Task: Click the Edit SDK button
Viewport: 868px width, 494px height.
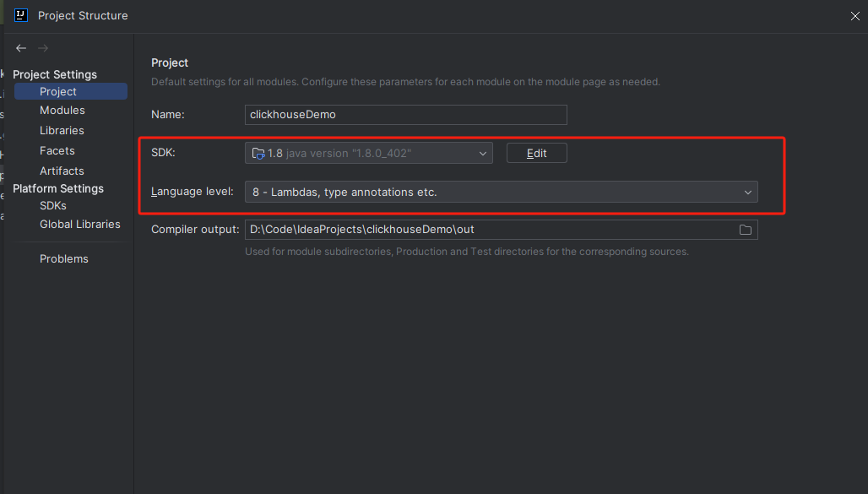Action: coord(536,153)
